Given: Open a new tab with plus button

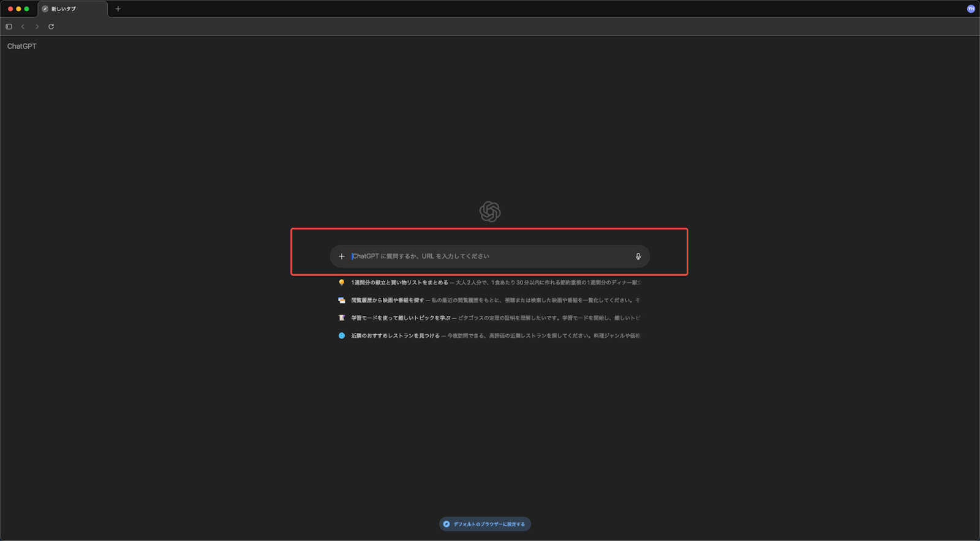Looking at the screenshot, I should 118,9.
